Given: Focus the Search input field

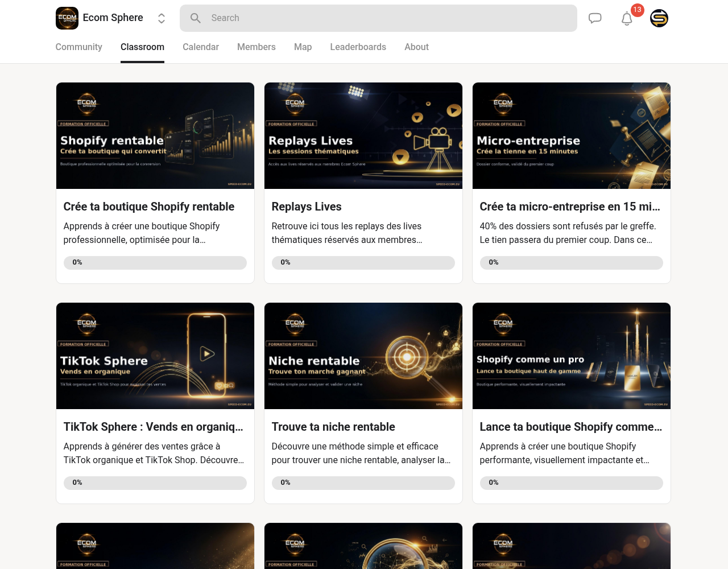Looking at the screenshot, I should [378, 18].
